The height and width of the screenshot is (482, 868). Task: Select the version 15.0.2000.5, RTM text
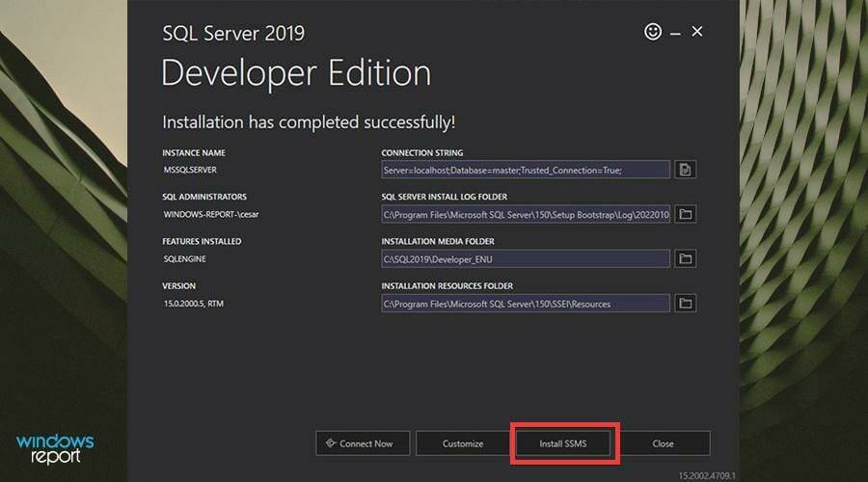point(193,304)
